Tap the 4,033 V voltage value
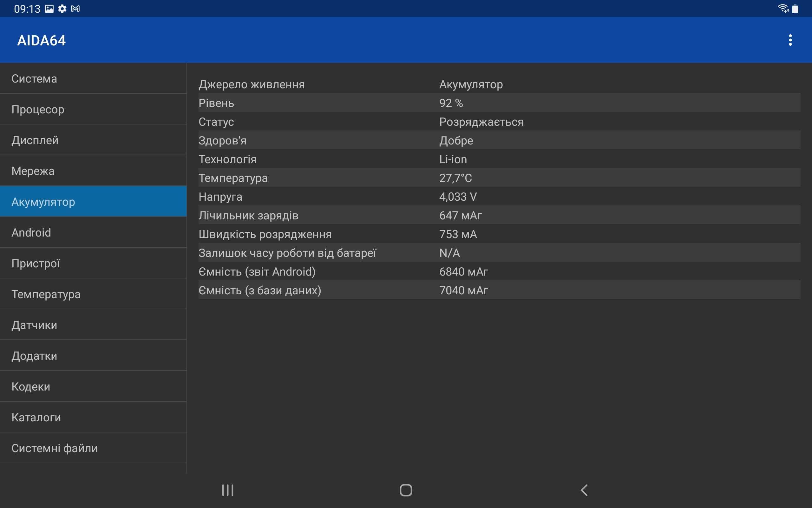 458,197
